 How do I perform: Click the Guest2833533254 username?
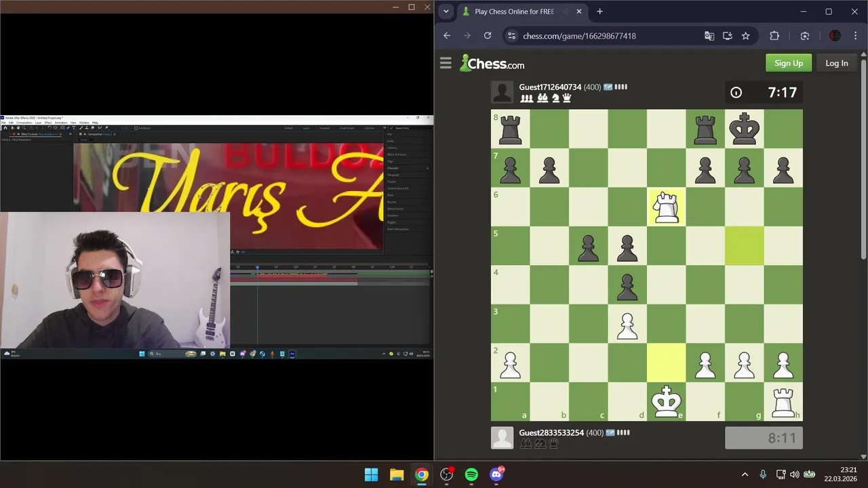(551, 432)
